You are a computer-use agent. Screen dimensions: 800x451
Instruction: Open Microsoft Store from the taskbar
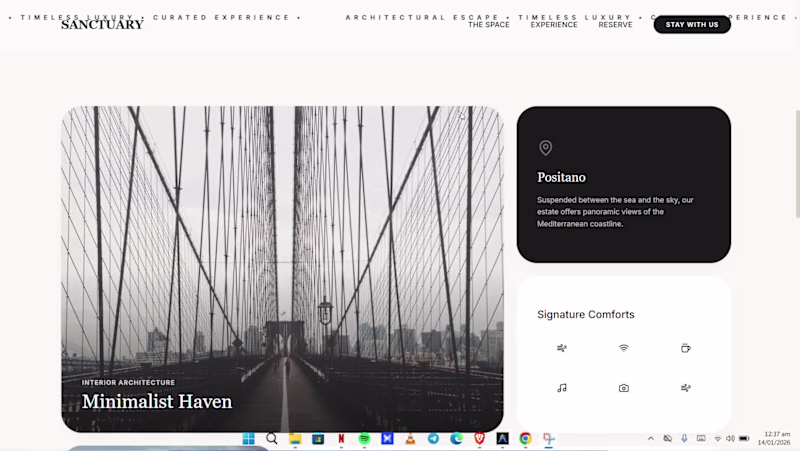[x=318, y=439]
